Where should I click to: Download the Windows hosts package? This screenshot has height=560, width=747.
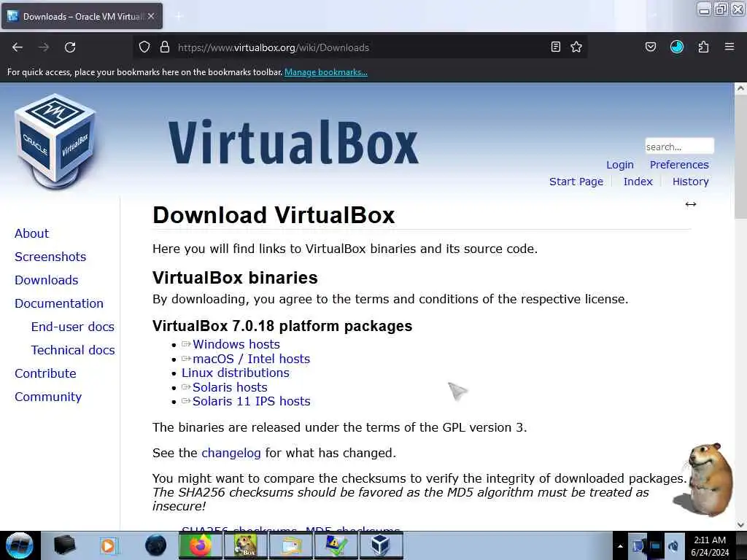(236, 344)
